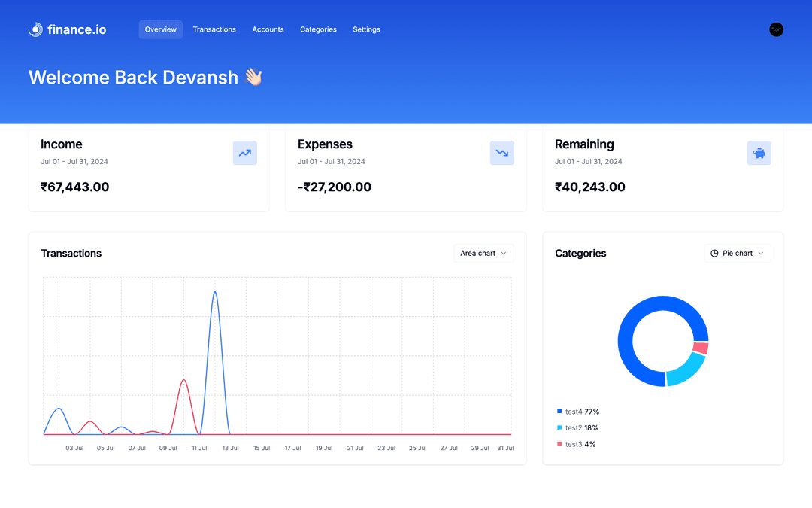The height and width of the screenshot is (508, 812).
Task: Switch to the Overview tab
Action: point(160,29)
